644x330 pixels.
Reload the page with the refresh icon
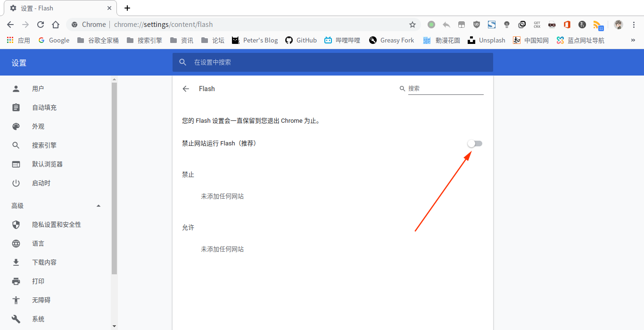tap(41, 25)
